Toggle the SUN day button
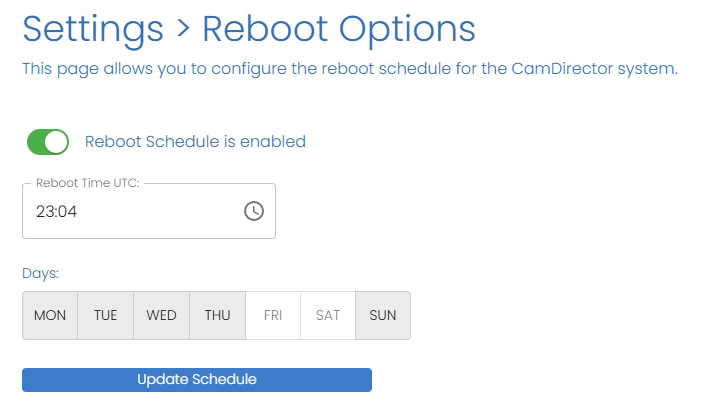This screenshot has width=712, height=420. click(x=383, y=315)
